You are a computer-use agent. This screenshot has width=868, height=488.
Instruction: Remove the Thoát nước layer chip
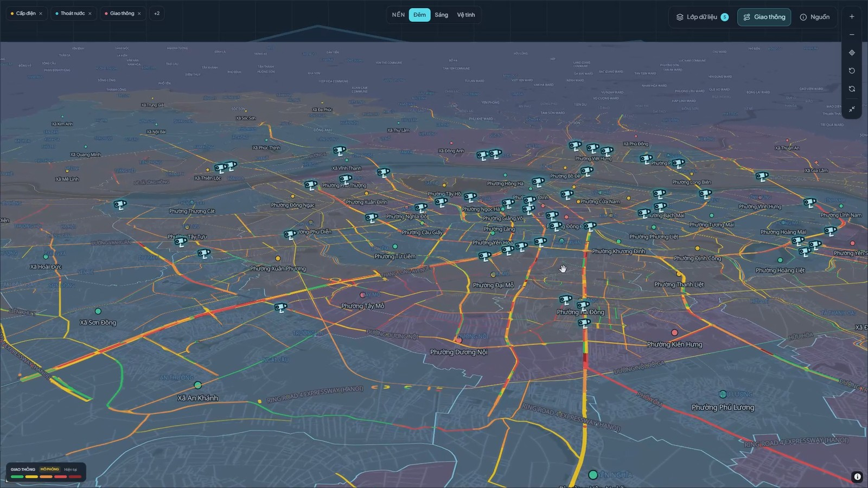[90, 14]
